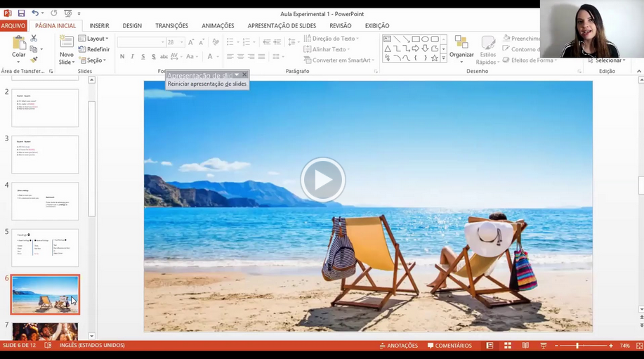Toggle bold formatting N
The height and width of the screenshot is (359, 644).
(122, 57)
